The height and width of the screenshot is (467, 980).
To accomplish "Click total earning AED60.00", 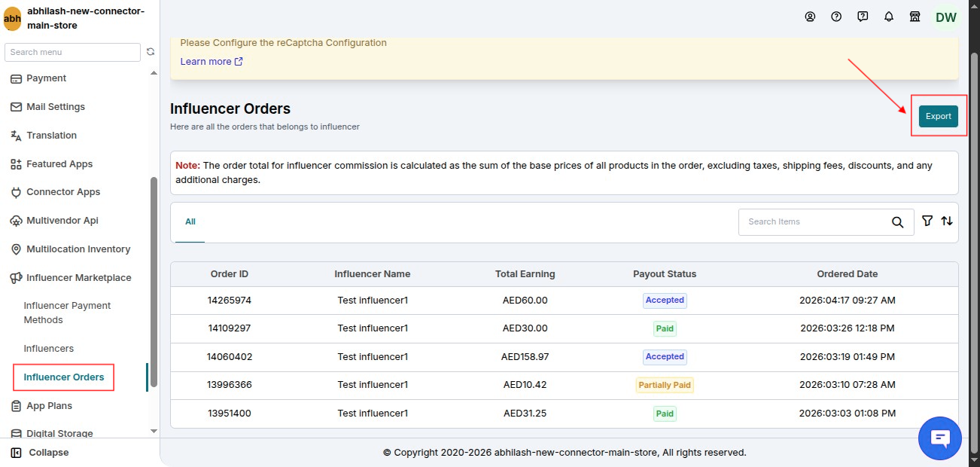I will pos(525,301).
